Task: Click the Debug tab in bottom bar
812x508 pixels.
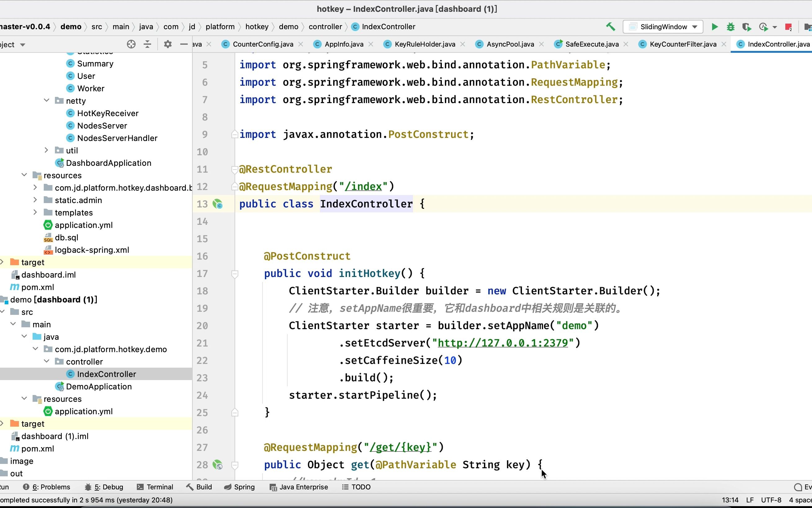Action: (109, 487)
